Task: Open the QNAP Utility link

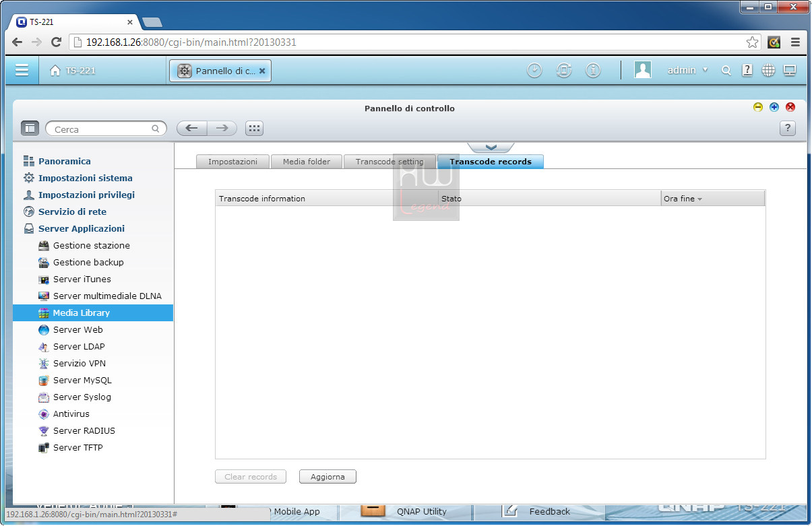Action: tap(422, 511)
